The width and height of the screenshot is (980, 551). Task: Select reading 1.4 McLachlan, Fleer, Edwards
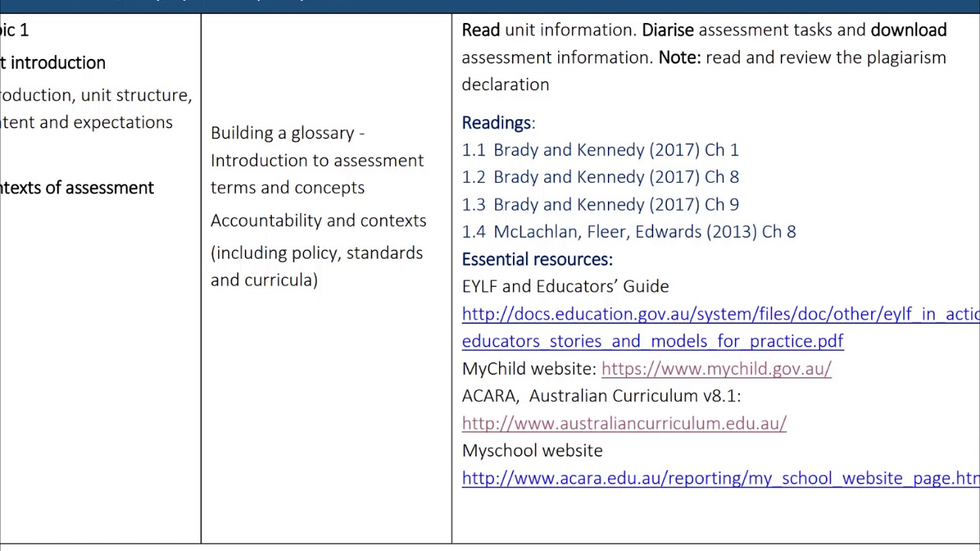pyautogui.click(x=629, y=232)
